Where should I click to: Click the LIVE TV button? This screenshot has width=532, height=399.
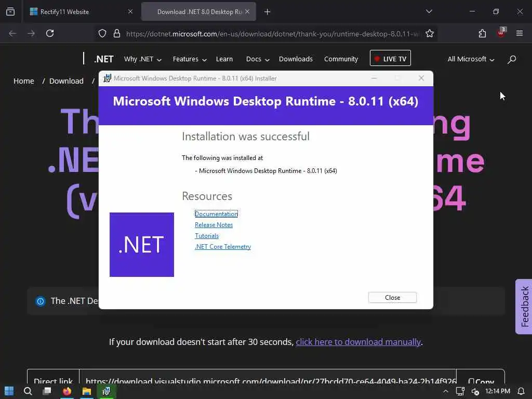(390, 58)
